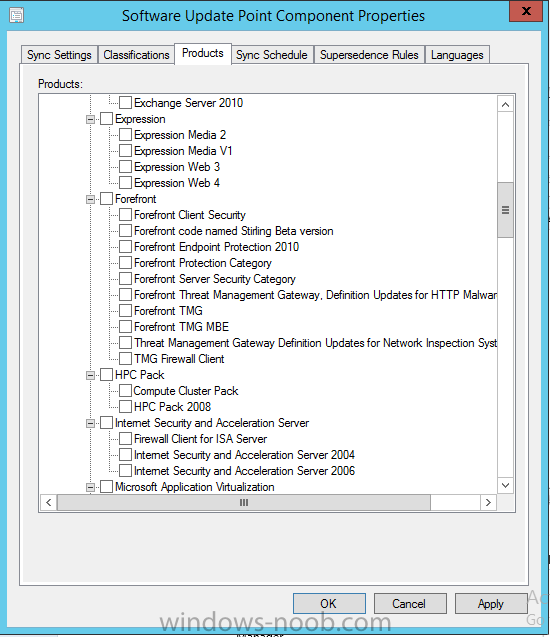The width and height of the screenshot is (550, 637).
Task: Switch to the Classifications tab
Action: coord(136,55)
